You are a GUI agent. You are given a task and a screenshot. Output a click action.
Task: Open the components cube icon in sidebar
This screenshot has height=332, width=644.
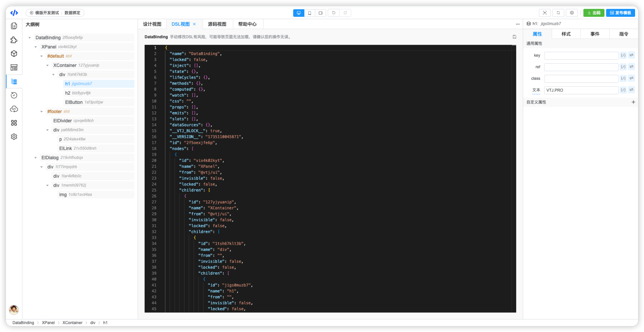pyautogui.click(x=14, y=54)
